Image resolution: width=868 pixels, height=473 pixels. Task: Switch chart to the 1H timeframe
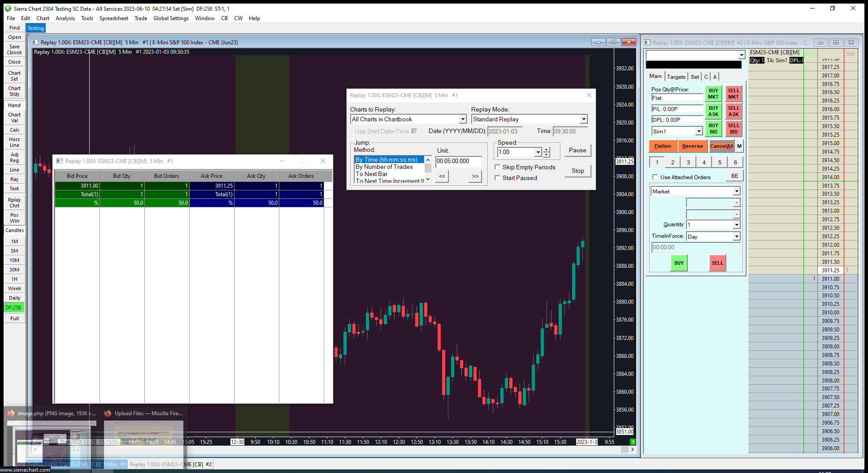[x=14, y=279]
